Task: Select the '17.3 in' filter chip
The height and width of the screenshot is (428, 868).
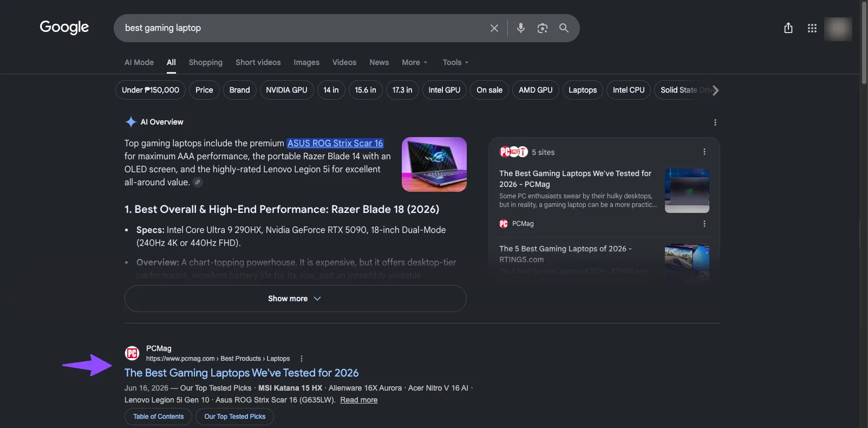Action: pos(402,90)
